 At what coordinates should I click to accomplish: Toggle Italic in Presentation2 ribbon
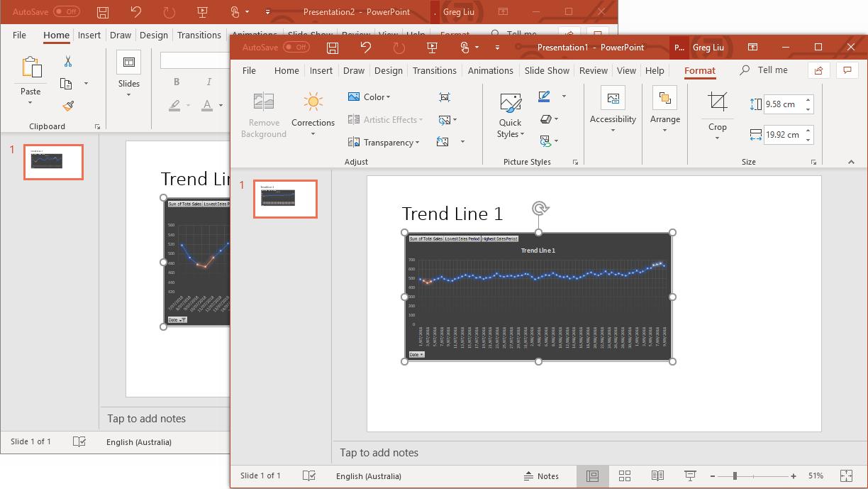(208, 82)
